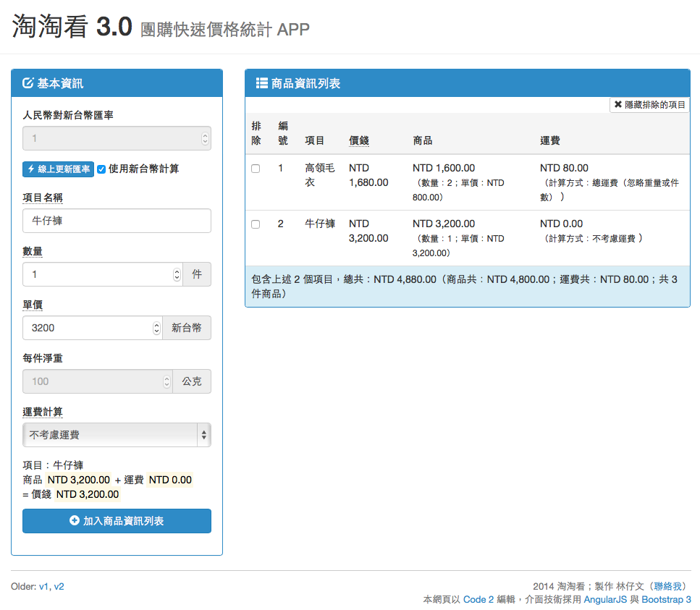Click the 價錢 column header

[359, 140]
